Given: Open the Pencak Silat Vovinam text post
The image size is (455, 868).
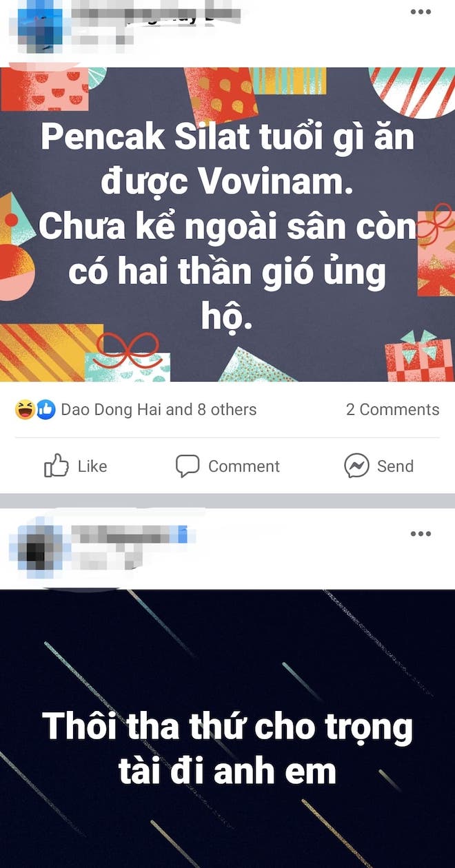Looking at the screenshot, I should (228, 225).
